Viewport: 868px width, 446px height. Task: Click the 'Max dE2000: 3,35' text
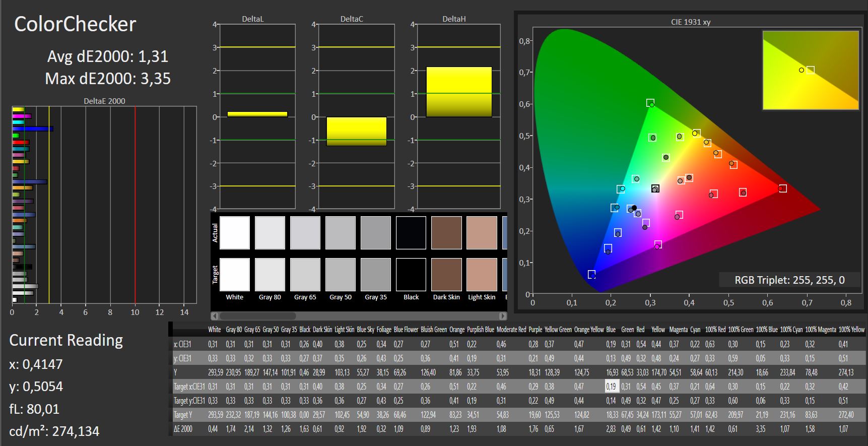pos(108,79)
